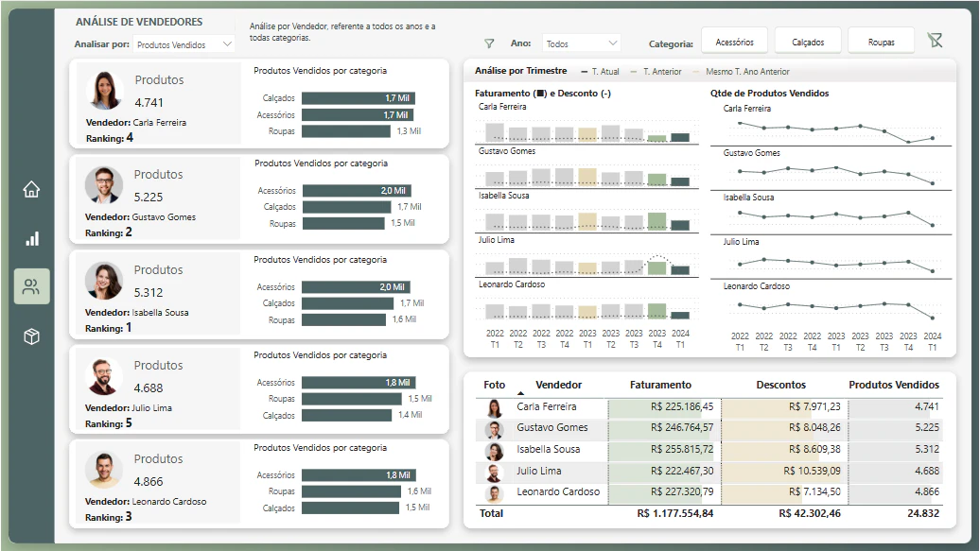Sort the table by the Descontos column header
Viewport: 980px width, 551px height.
pyautogui.click(x=780, y=385)
